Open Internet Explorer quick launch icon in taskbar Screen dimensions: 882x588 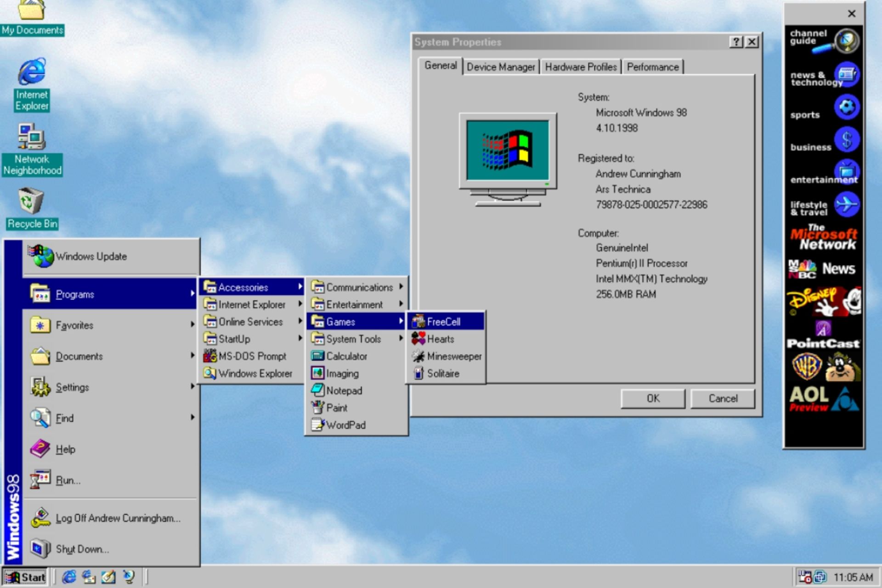tap(69, 577)
